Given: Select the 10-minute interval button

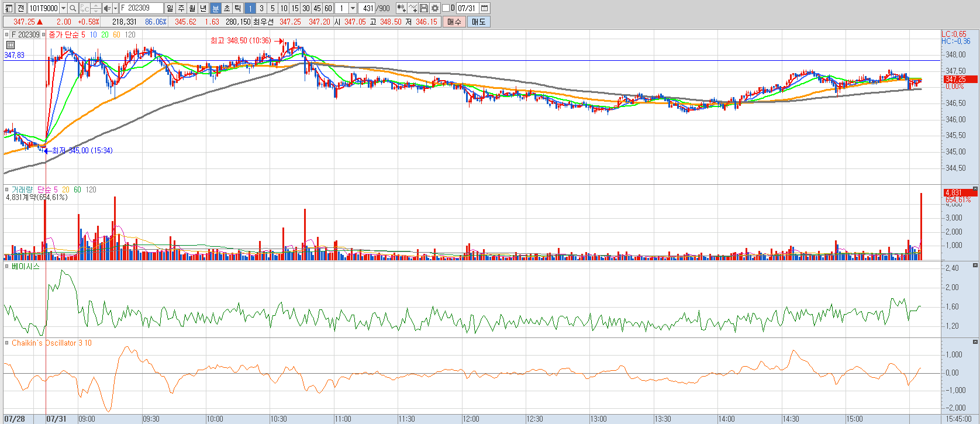Looking at the screenshot, I should [x=284, y=8].
